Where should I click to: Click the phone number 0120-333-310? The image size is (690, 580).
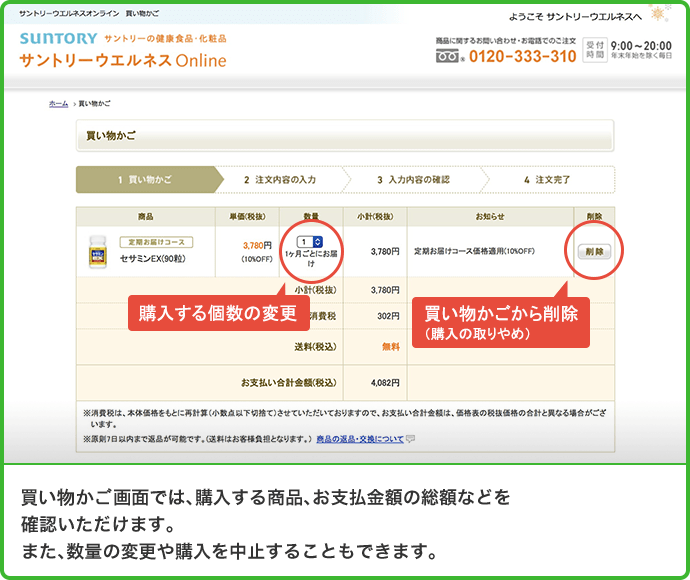(523, 56)
